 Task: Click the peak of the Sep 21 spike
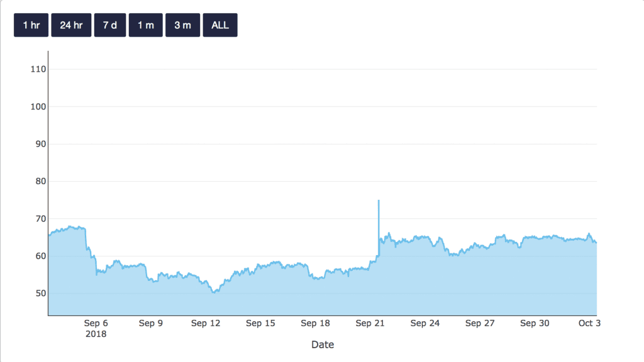[x=379, y=200]
